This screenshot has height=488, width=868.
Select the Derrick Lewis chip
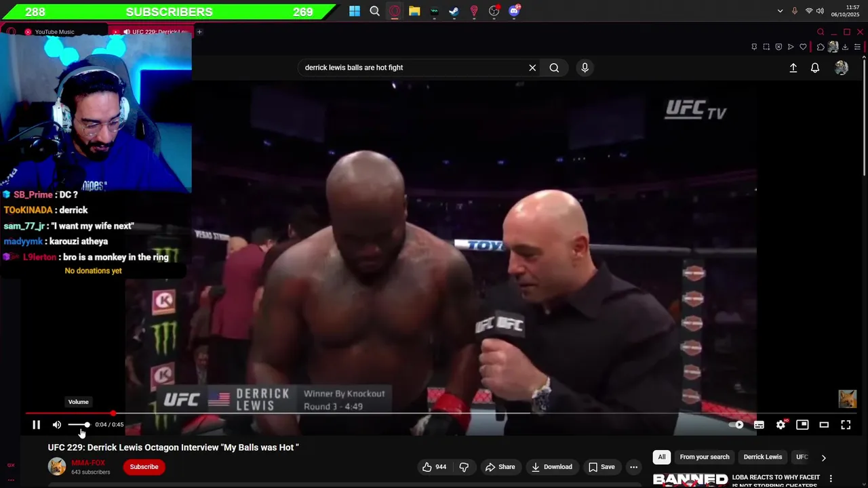point(763,457)
